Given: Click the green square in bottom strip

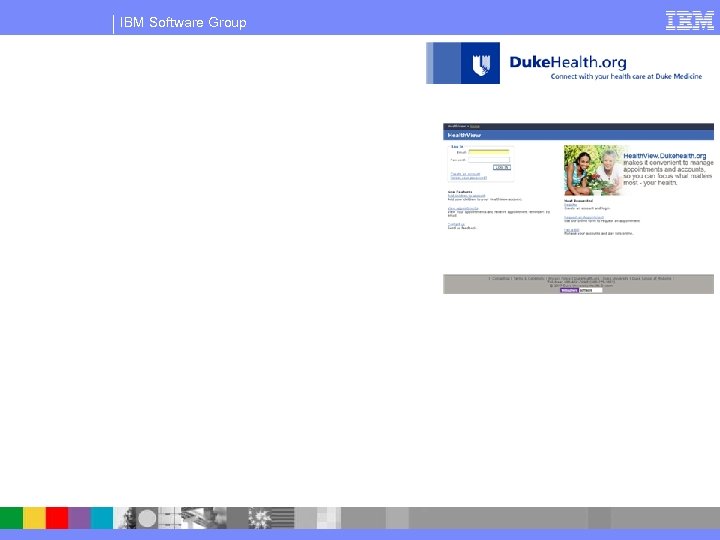Looking at the screenshot, I should point(11,518).
